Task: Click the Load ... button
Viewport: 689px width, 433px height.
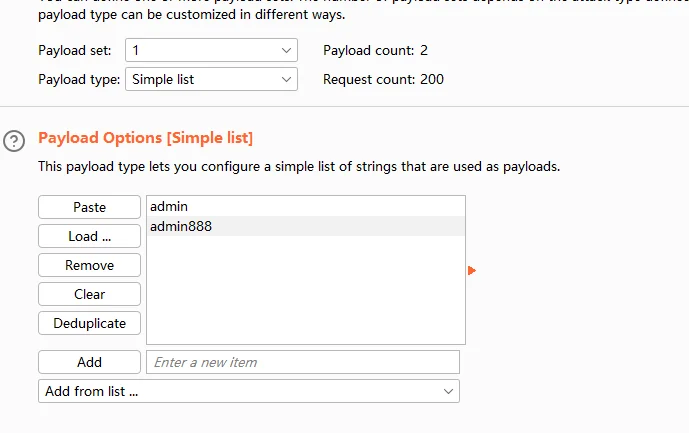Action: (x=89, y=236)
